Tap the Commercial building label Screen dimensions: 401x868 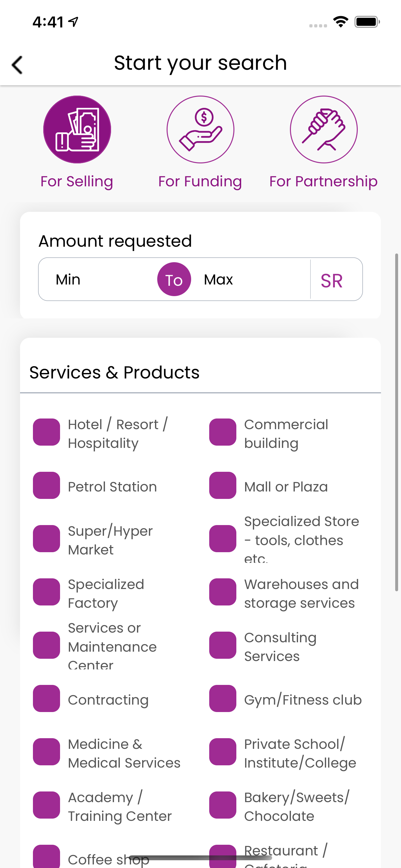[286, 434]
